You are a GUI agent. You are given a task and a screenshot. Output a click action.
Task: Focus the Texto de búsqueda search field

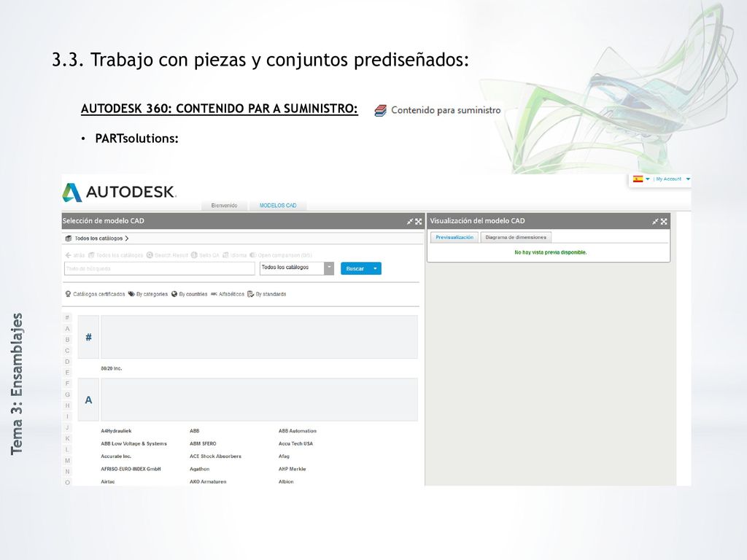(160, 268)
